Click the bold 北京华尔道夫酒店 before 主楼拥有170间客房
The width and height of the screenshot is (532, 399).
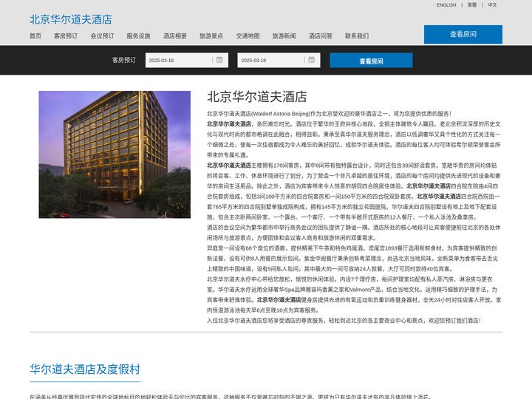[229, 166]
